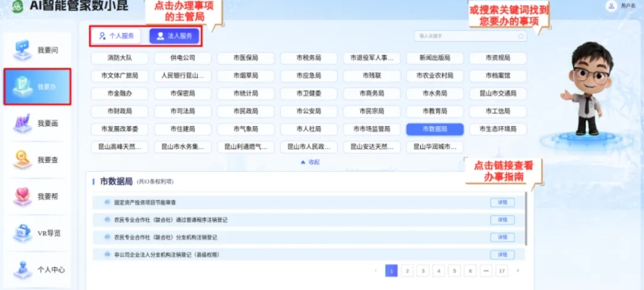Click icon beside 分支机构注销登记 row
The height and width of the screenshot is (290, 644).
click(108, 237)
